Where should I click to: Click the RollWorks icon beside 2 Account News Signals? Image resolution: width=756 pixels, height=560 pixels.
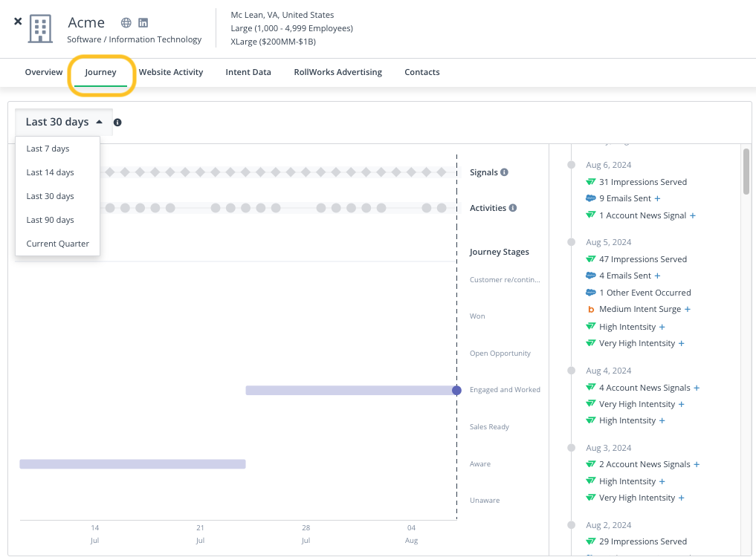click(591, 464)
